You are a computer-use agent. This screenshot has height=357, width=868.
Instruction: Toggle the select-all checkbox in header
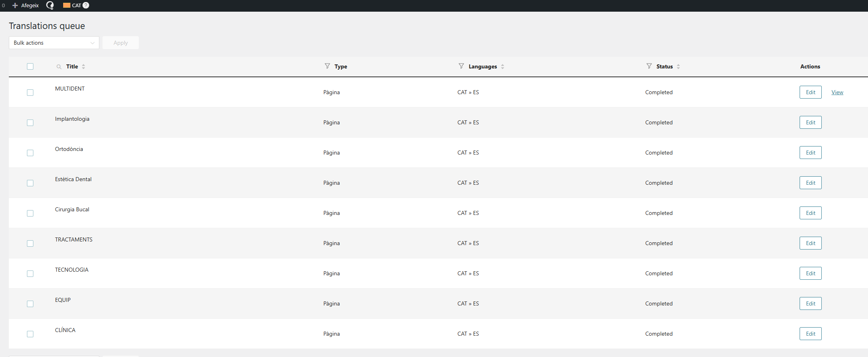pyautogui.click(x=30, y=66)
